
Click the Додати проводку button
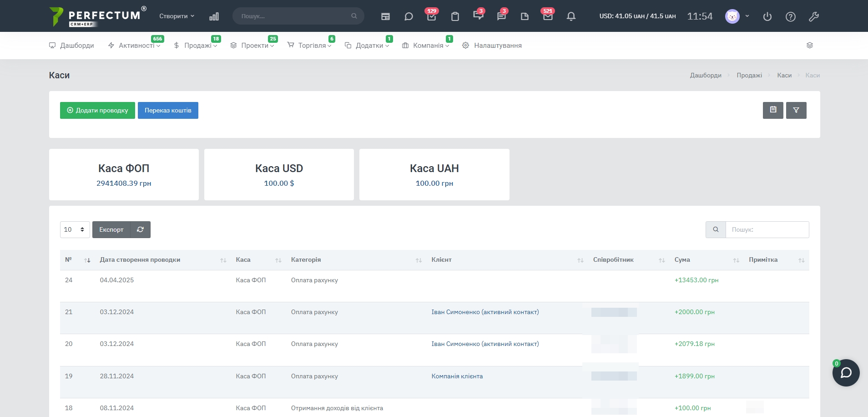97,110
